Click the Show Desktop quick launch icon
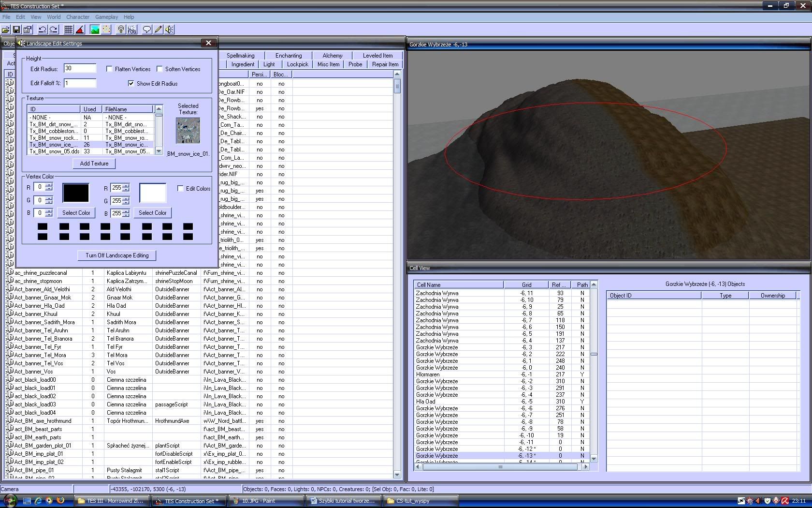The width and height of the screenshot is (812, 508). point(27,501)
